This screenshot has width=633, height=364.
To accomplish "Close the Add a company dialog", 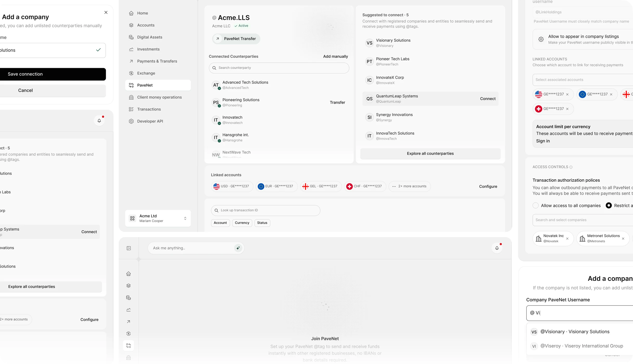I will (x=106, y=12).
